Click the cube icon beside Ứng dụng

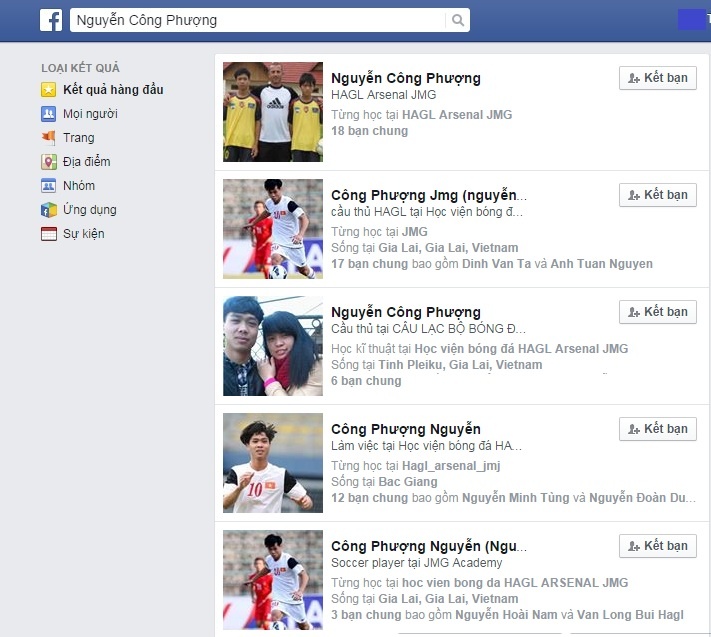point(49,210)
